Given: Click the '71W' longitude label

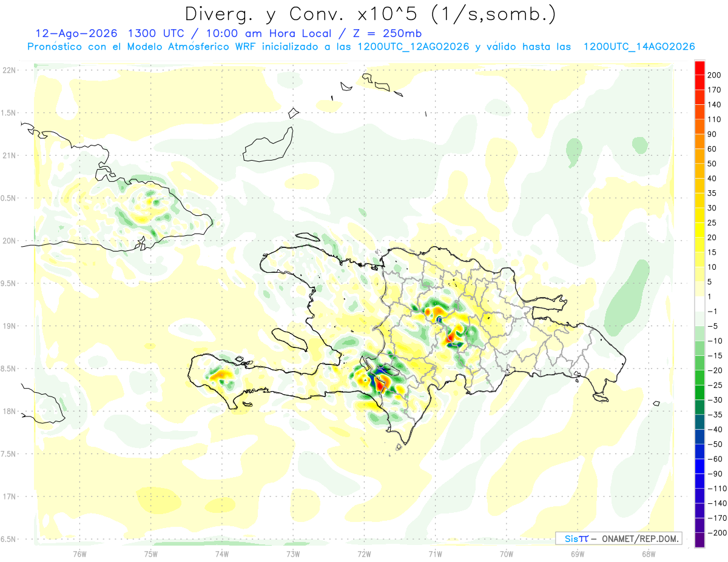Looking at the screenshot, I should (x=435, y=554).
